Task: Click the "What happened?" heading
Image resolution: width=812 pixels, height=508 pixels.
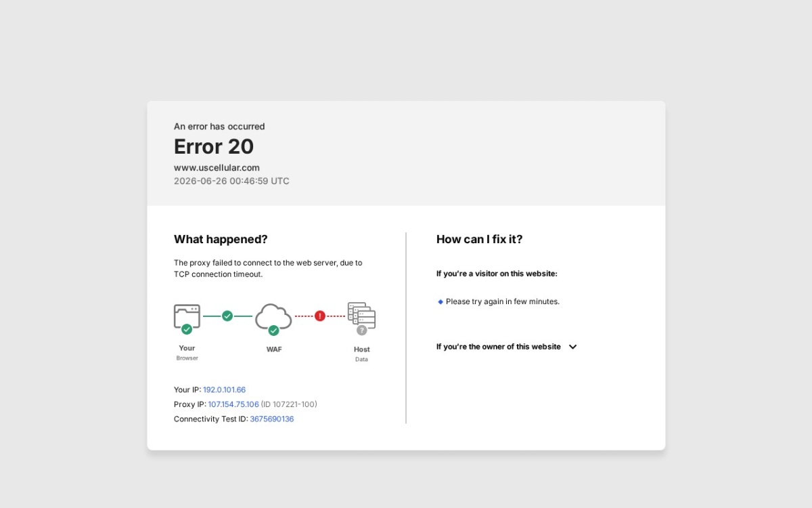Action: coord(221,239)
